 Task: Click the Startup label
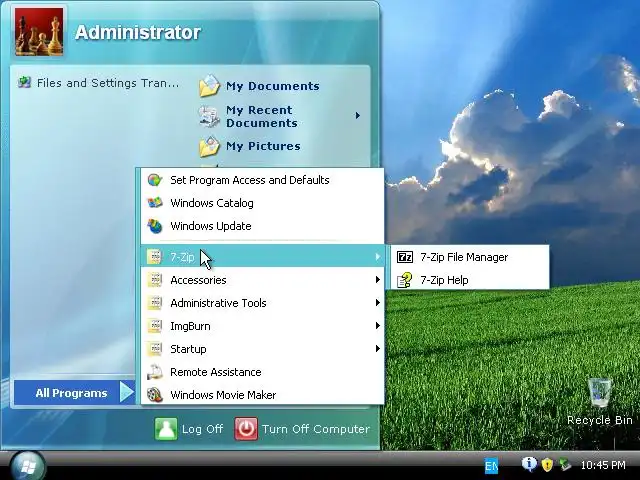188,349
